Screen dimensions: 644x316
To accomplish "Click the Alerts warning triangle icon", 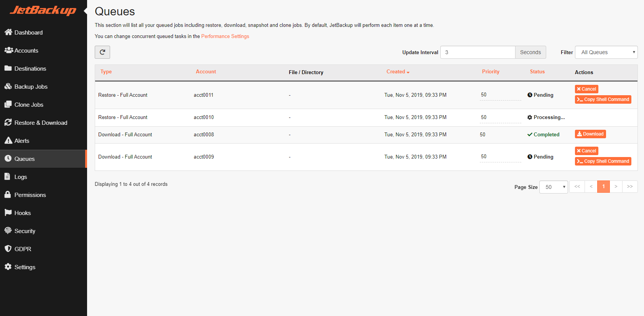I will click(8, 141).
